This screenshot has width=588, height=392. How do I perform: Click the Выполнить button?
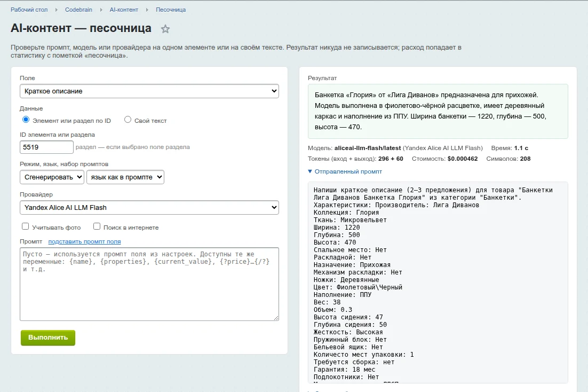48,338
